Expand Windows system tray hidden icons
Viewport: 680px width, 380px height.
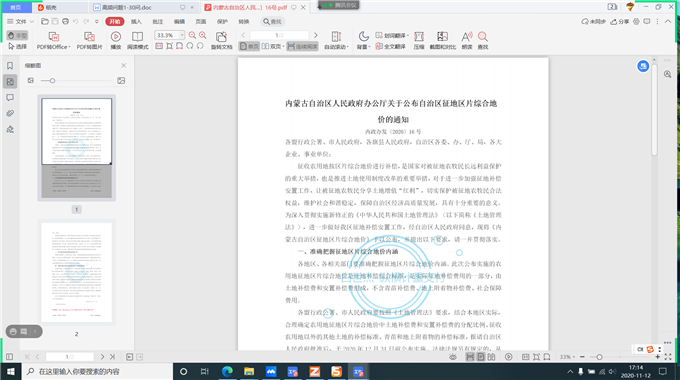[570, 371]
